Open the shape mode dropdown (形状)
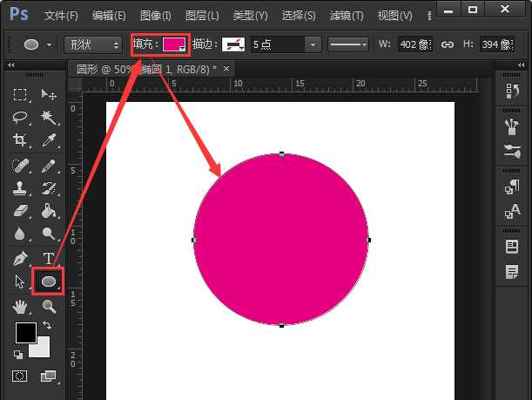Image resolution: width=532 pixels, height=400 pixels. [x=93, y=44]
